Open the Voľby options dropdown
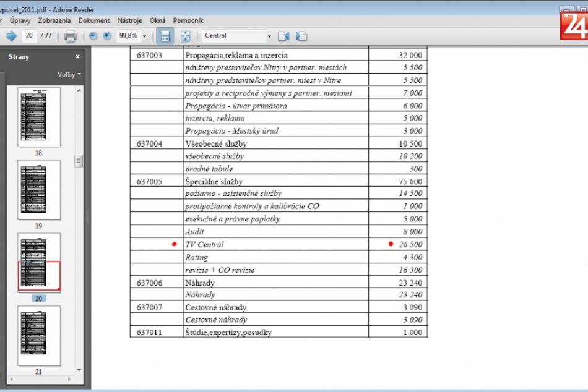This screenshot has height=392, width=588. [x=69, y=75]
